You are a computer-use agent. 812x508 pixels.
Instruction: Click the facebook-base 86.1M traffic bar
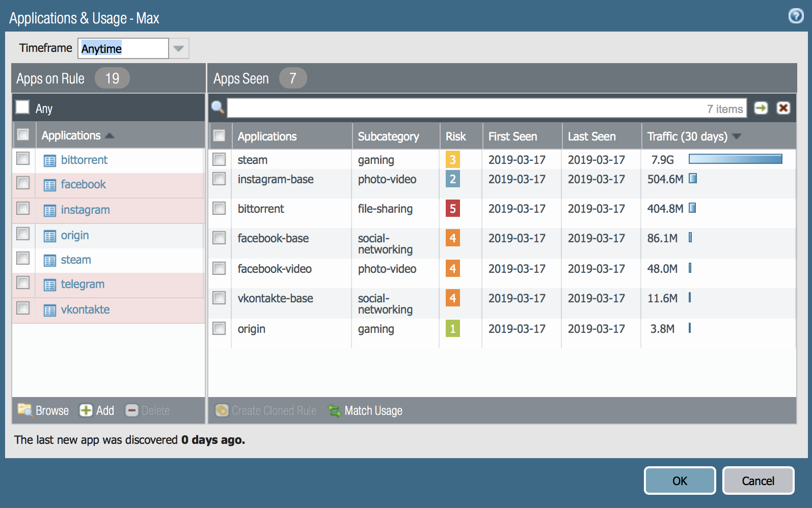coord(690,237)
